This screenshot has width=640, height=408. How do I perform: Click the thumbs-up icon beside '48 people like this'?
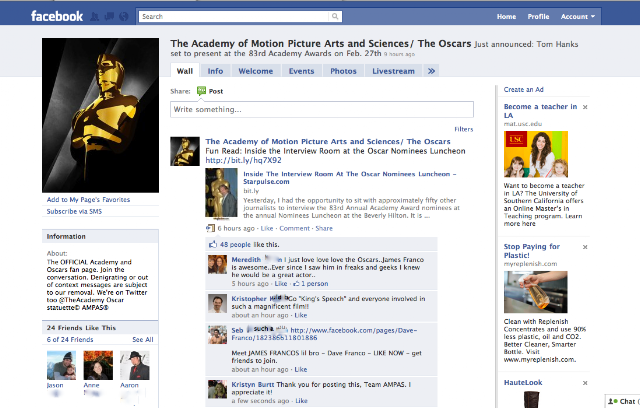(x=213, y=244)
